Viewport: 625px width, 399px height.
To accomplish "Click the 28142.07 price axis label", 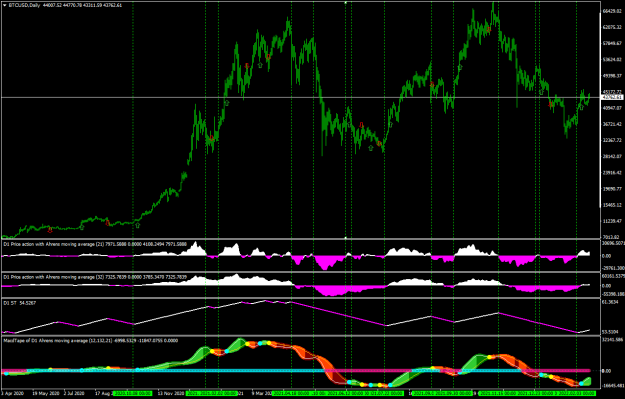I will (613, 157).
